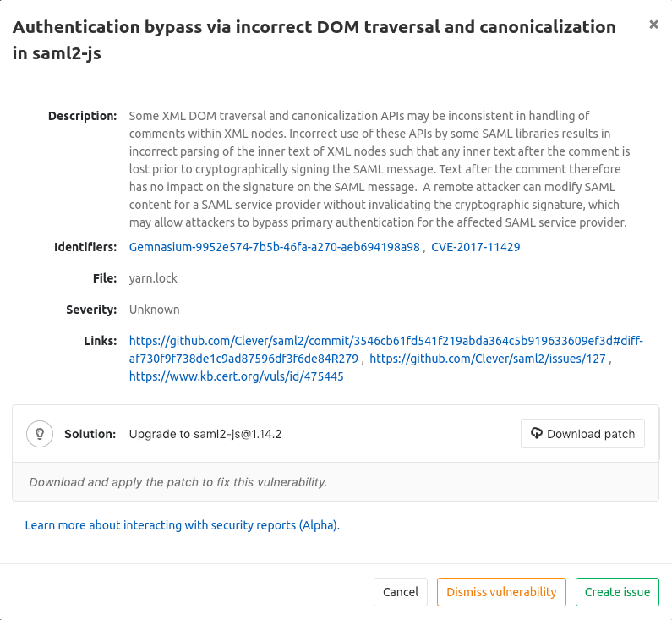Screen dimensions: 672x620
Task: Dismiss vulnerability using the orange button
Action: click(x=501, y=592)
